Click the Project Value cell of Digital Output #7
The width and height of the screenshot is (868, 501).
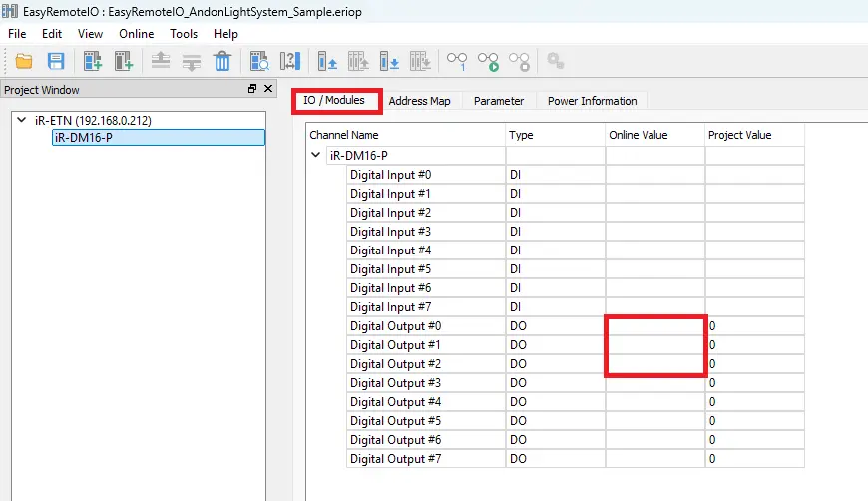pyautogui.click(x=755, y=459)
